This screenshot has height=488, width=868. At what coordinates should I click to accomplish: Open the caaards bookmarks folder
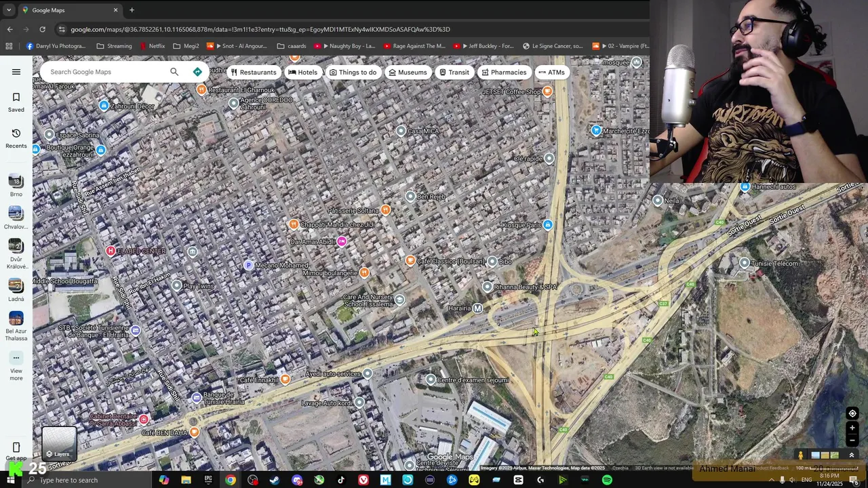pos(291,46)
